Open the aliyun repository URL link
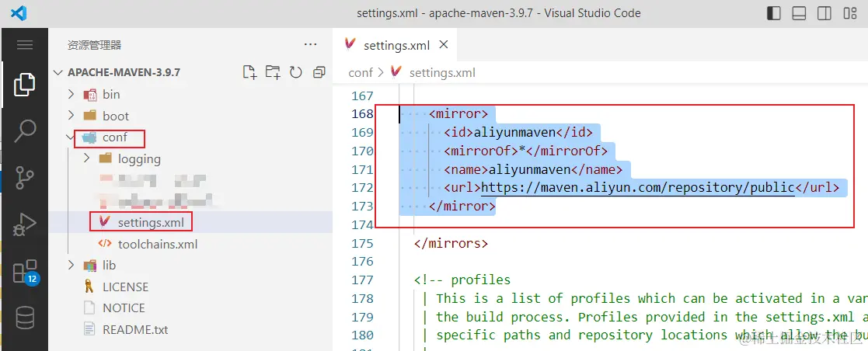The image size is (868, 351). coord(638,188)
